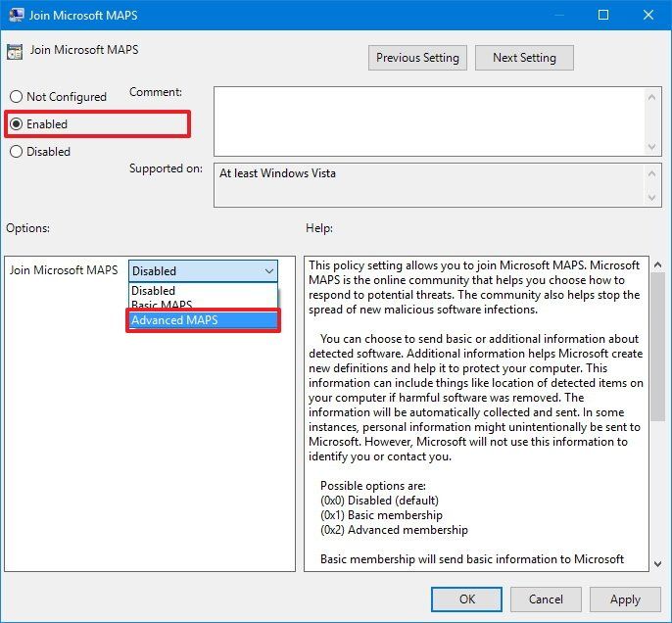Click '(0x1) Basic membership' in Help

(381, 515)
